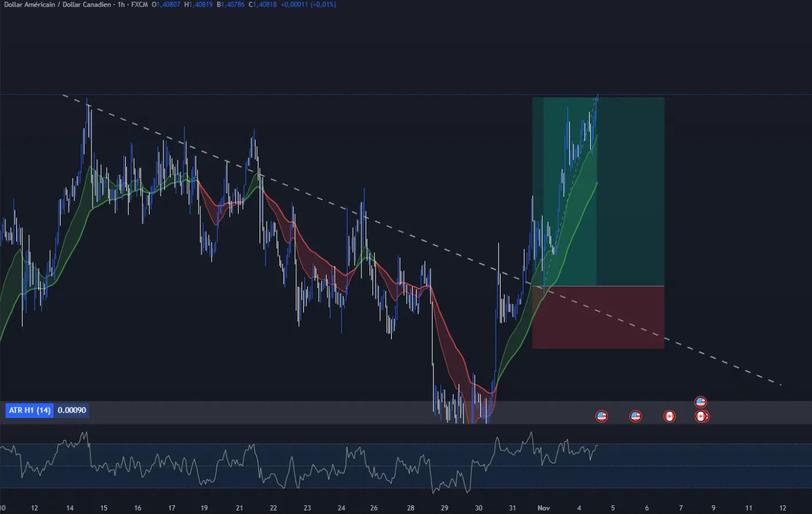Click the 1h interval in chart header

pos(120,5)
